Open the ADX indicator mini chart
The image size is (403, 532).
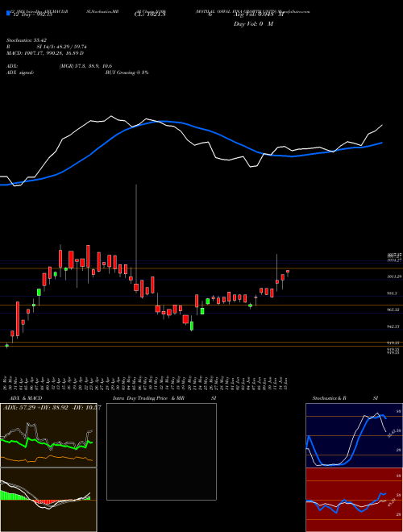tap(48, 435)
